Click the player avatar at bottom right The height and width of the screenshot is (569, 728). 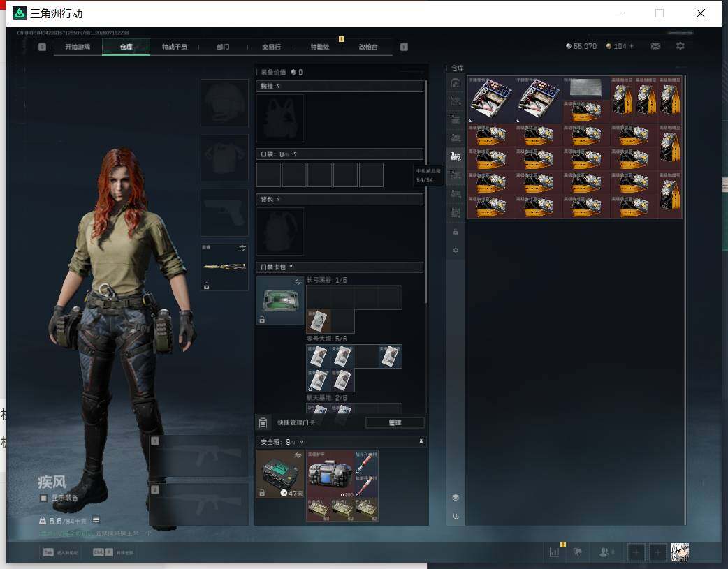[x=680, y=552]
